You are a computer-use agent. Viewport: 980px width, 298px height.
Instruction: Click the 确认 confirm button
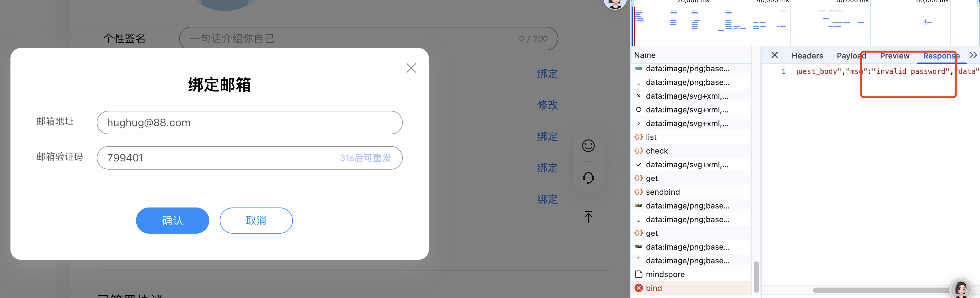point(172,221)
